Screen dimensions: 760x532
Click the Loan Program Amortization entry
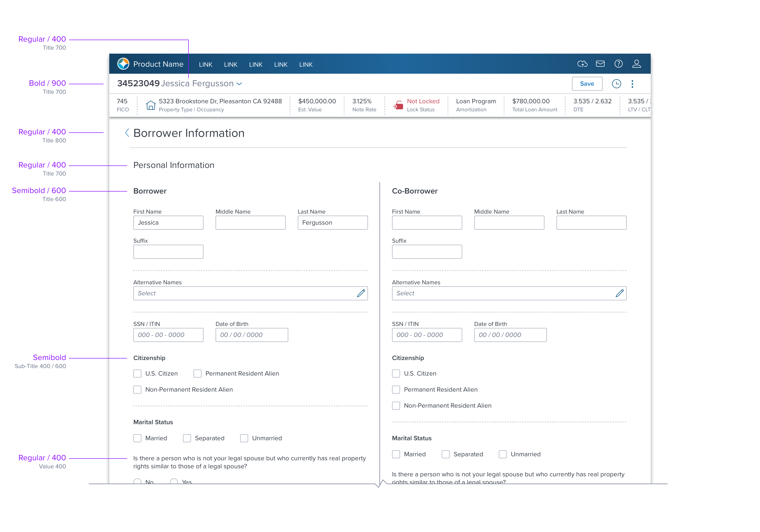[x=476, y=105]
